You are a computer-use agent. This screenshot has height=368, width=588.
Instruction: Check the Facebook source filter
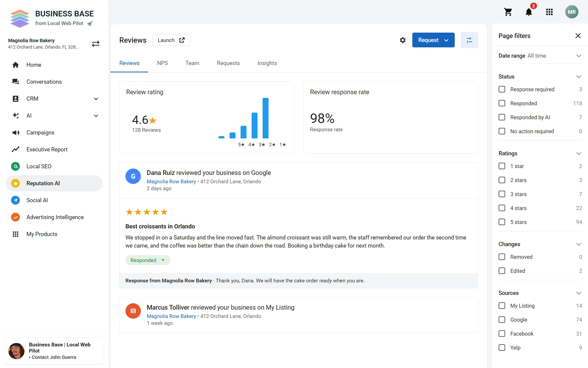[502, 334]
